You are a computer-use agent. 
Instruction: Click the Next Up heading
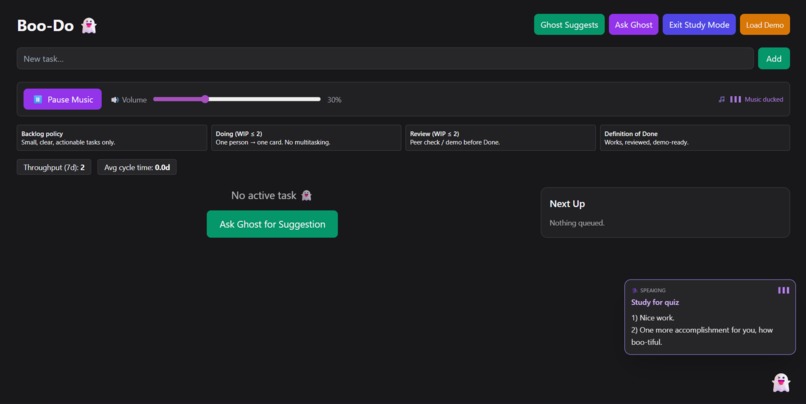pyautogui.click(x=567, y=204)
